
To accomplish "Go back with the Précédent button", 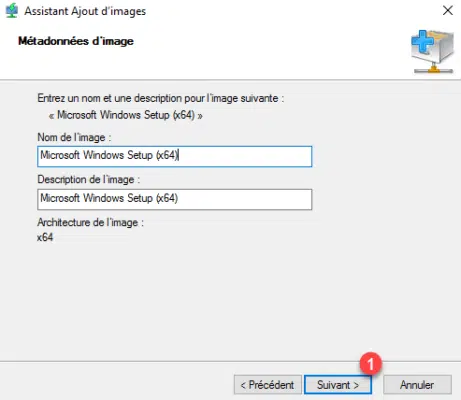I will tap(268, 385).
